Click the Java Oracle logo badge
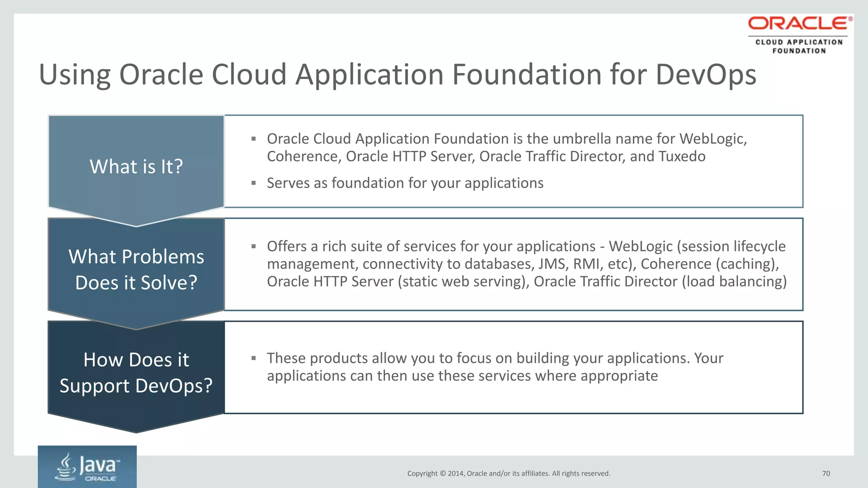Viewport: 868px width, 488px height. pyautogui.click(x=87, y=466)
